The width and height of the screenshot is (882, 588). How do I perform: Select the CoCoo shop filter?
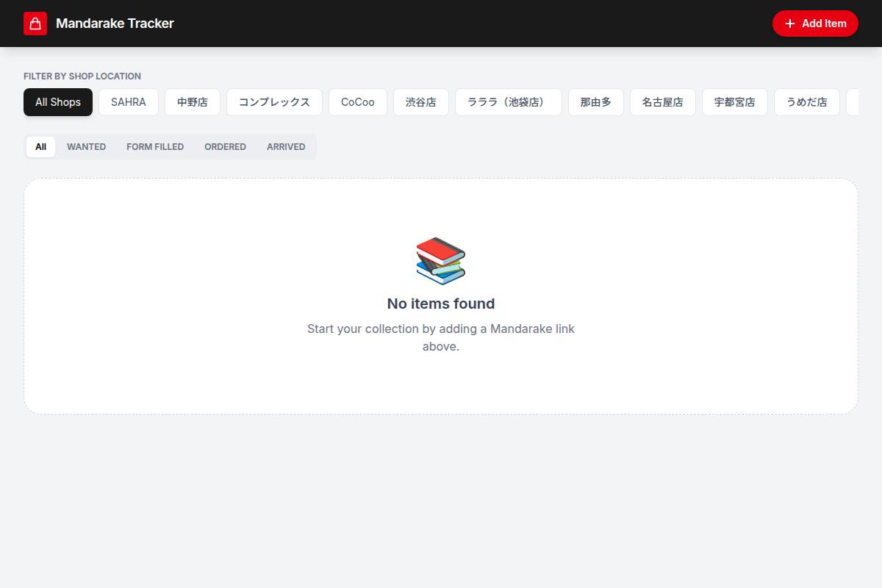coord(358,102)
